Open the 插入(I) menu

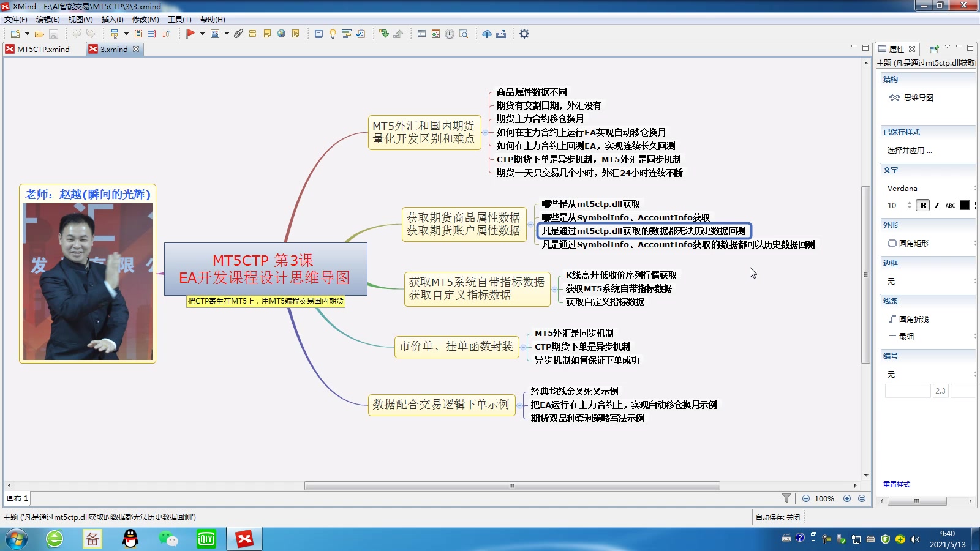click(x=112, y=19)
